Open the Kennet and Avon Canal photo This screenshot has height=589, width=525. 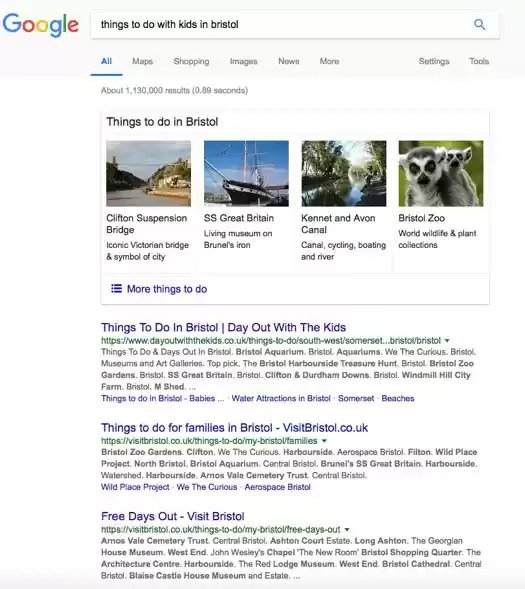(x=344, y=173)
